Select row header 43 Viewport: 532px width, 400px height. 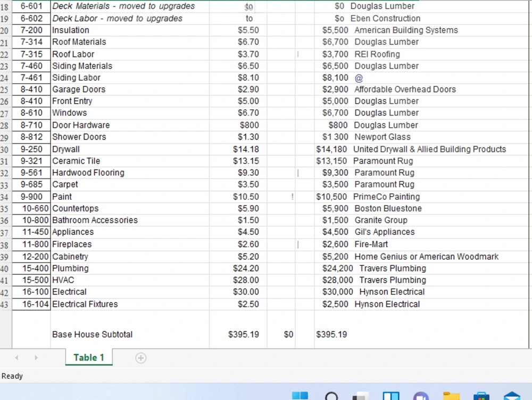pos(6,304)
